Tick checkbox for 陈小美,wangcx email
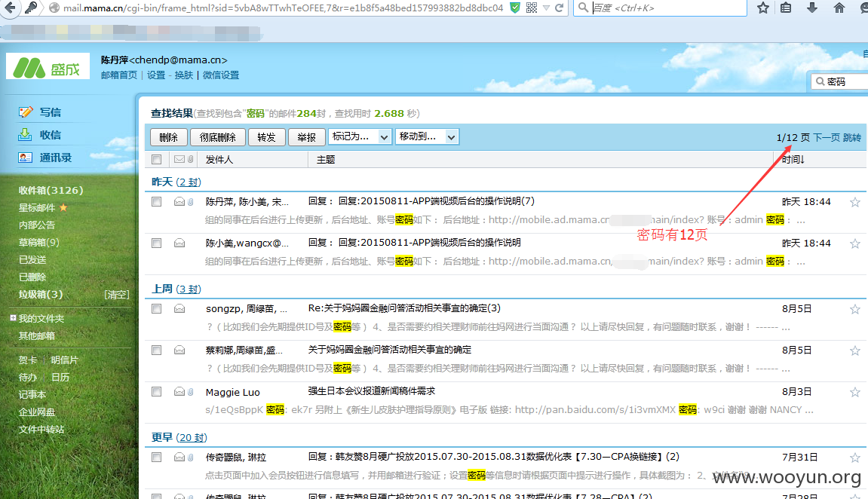The image size is (868, 499). coord(157,243)
